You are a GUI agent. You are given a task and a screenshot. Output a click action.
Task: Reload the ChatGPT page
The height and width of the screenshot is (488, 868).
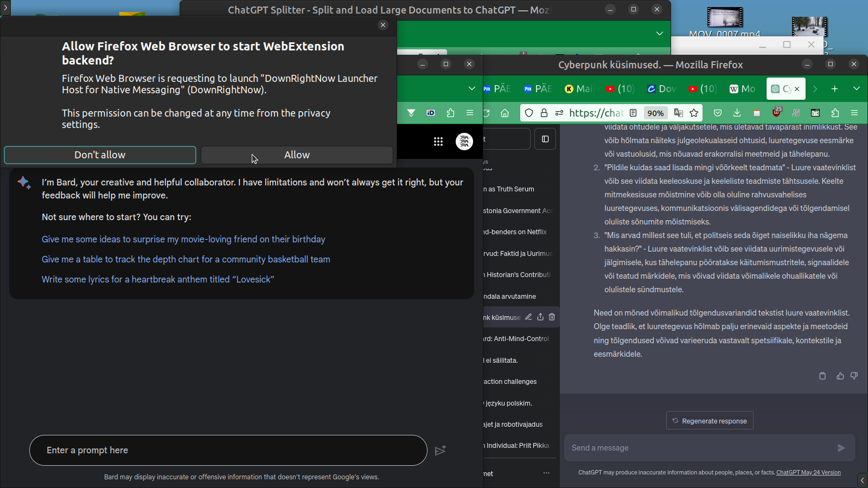[486, 113]
